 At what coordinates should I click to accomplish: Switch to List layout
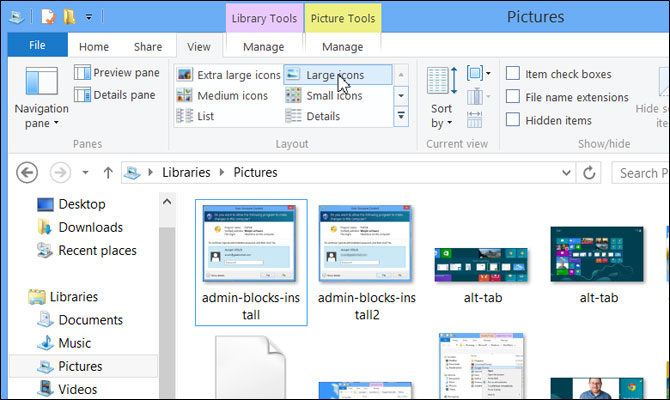[x=195, y=116]
